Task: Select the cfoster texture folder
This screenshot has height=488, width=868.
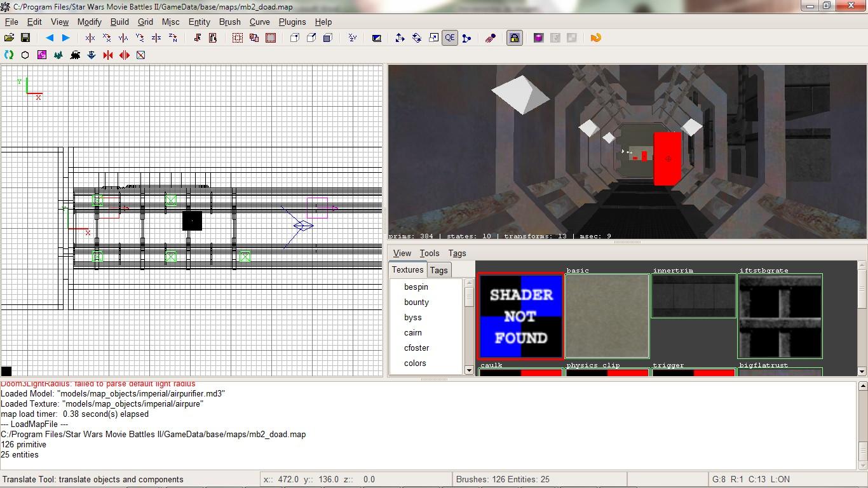Action: pyautogui.click(x=417, y=348)
